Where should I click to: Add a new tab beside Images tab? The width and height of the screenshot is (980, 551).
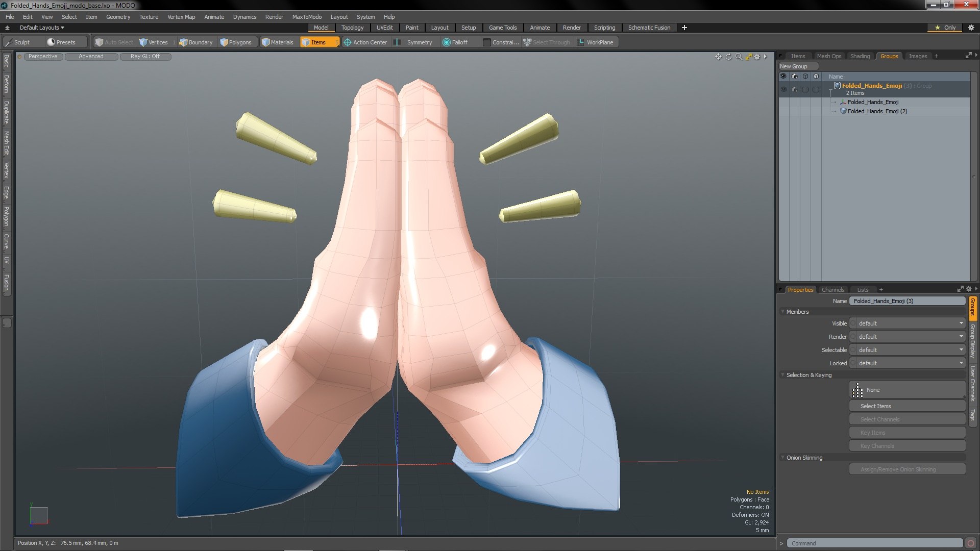coord(936,56)
